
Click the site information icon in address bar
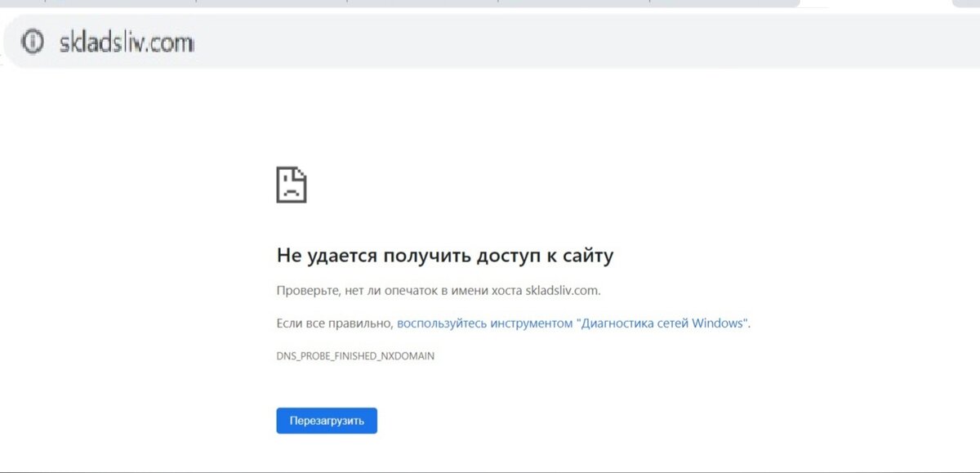coord(33,42)
